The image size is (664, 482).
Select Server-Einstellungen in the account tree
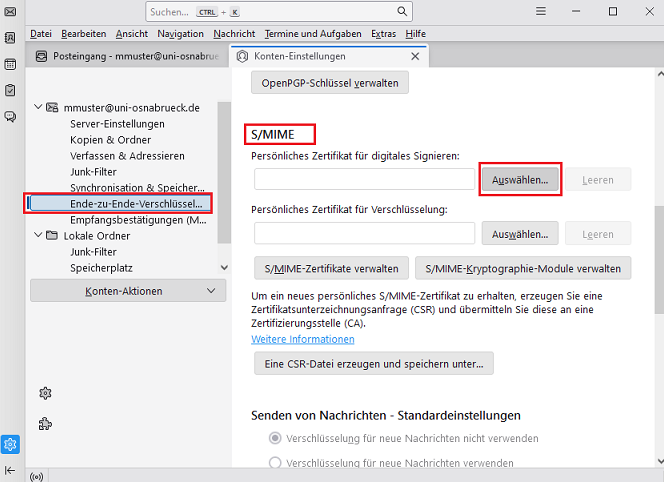pyautogui.click(x=117, y=123)
